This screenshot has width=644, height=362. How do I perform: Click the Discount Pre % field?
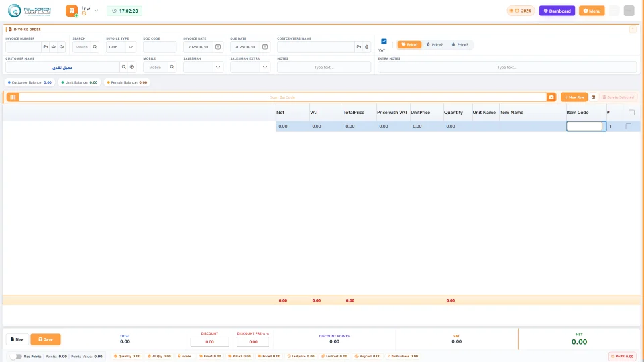click(x=253, y=341)
